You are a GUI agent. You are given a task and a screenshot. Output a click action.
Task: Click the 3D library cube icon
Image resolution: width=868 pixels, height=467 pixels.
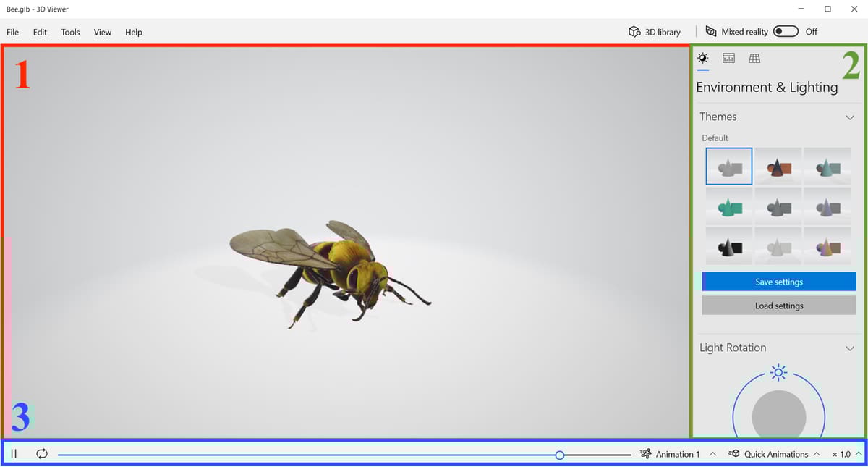(x=634, y=32)
